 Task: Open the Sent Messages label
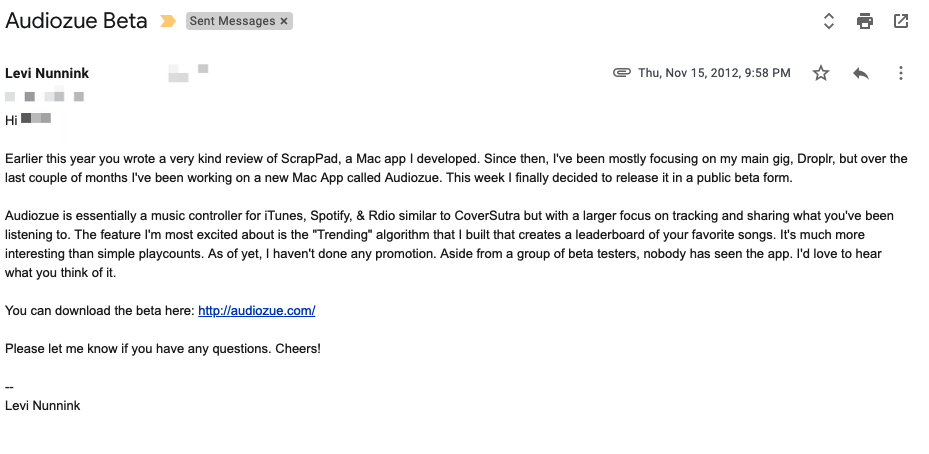point(232,21)
